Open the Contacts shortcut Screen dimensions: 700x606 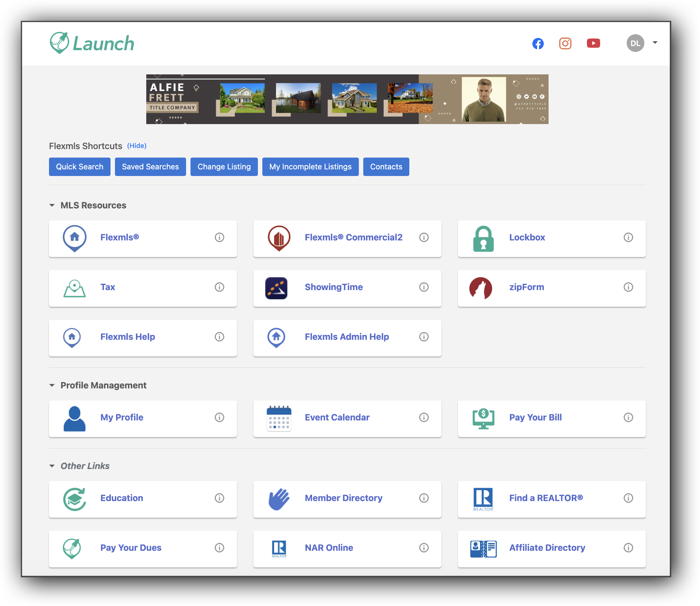(386, 167)
